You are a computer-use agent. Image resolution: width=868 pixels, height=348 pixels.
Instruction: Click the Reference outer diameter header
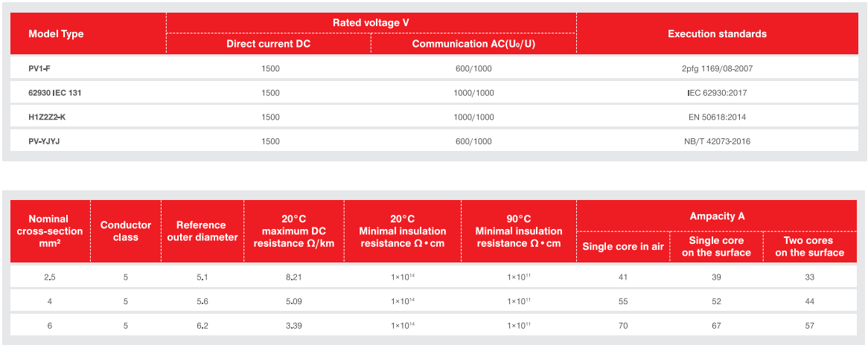[201, 231]
